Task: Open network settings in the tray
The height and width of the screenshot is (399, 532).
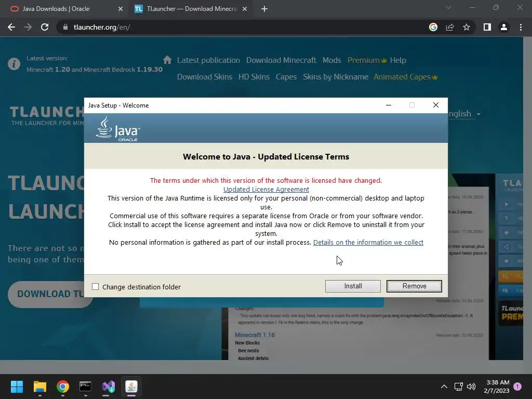Action: coord(458,387)
